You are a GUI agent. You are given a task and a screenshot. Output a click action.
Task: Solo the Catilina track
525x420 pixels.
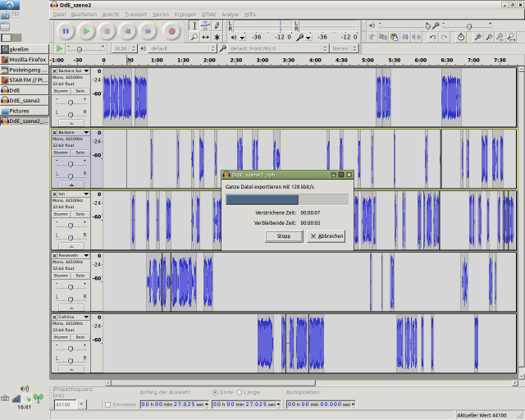click(80, 338)
